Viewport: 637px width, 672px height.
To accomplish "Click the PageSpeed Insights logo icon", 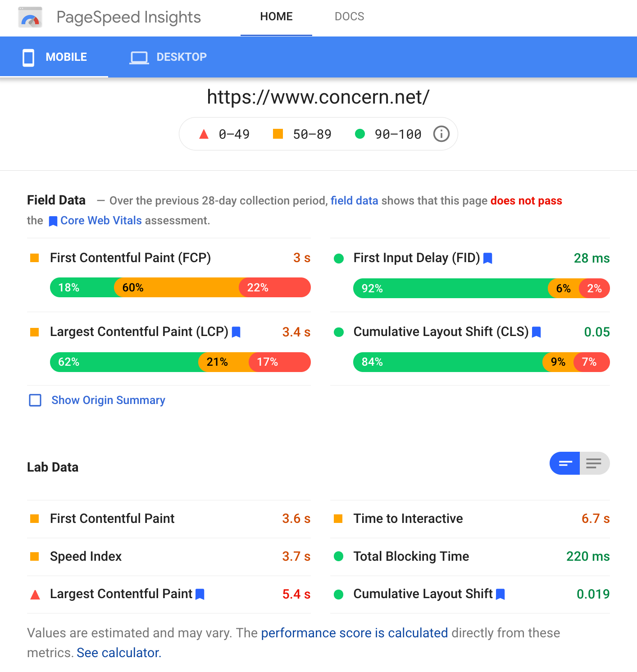I will [30, 18].
